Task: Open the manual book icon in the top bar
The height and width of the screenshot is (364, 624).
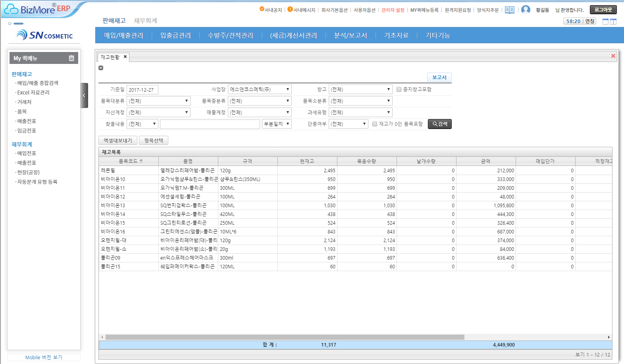Action: (510, 10)
